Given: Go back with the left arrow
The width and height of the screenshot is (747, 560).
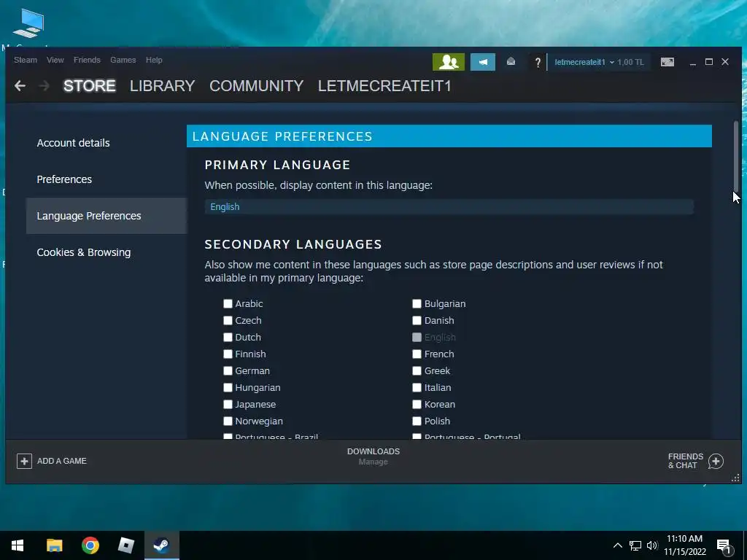Looking at the screenshot, I should click(x=20, y=86).
